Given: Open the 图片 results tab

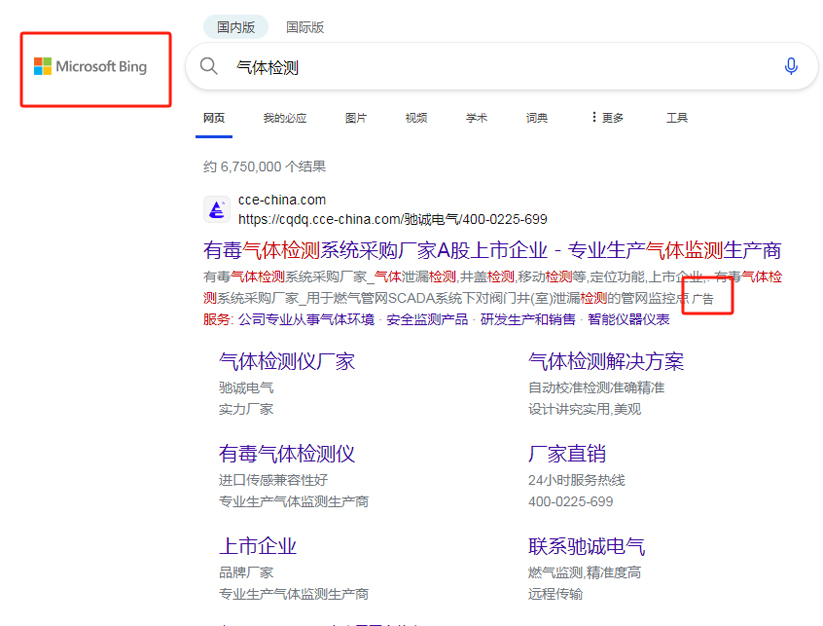Looking at the screenshot, I should pyautogui.click(x=356, y=118).
